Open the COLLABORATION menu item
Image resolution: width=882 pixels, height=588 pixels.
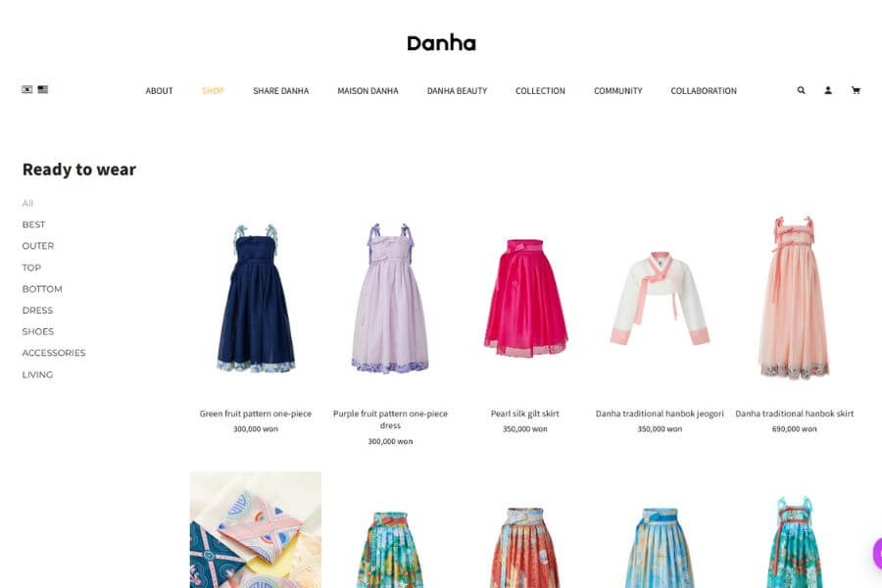[704, 90]
